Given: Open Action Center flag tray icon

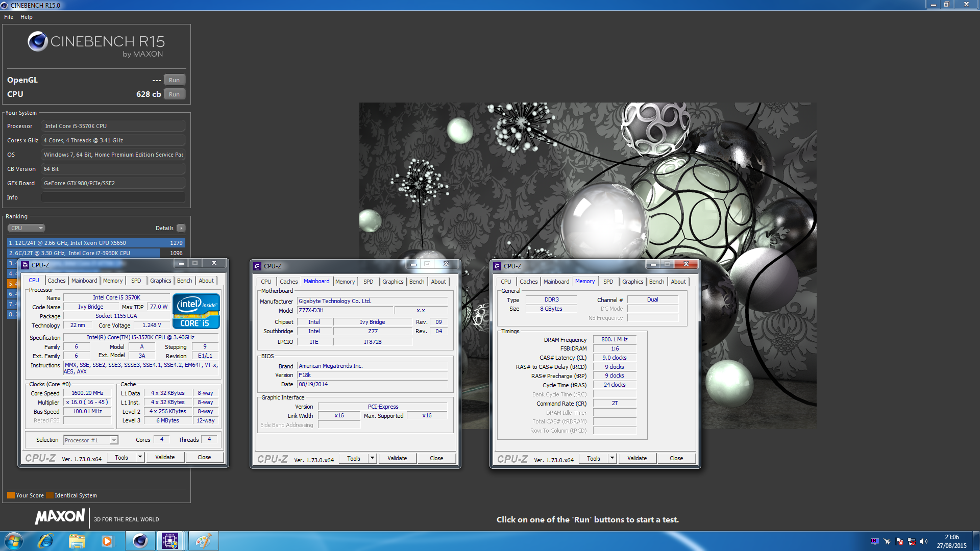Looking at the screenshot, I should coord(899,541).
